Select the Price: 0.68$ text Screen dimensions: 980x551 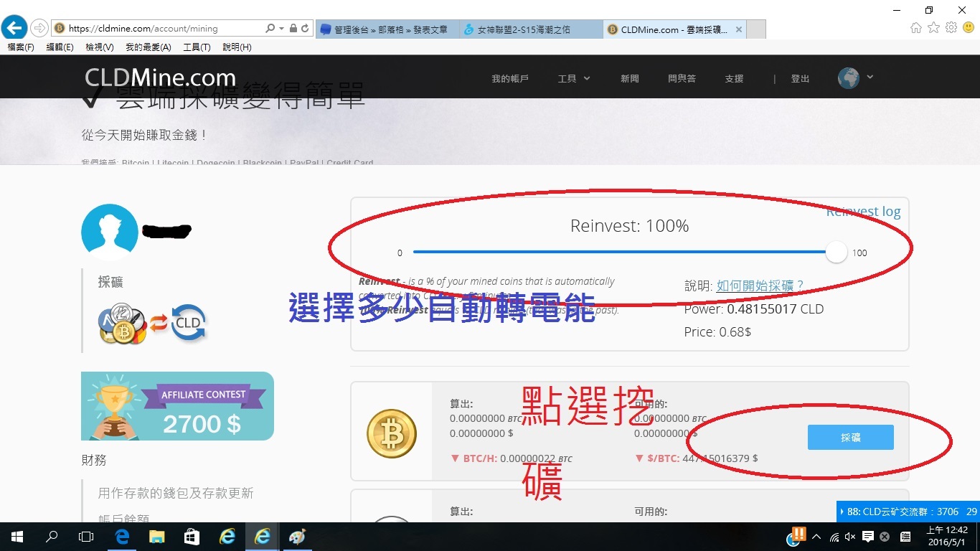717,332
